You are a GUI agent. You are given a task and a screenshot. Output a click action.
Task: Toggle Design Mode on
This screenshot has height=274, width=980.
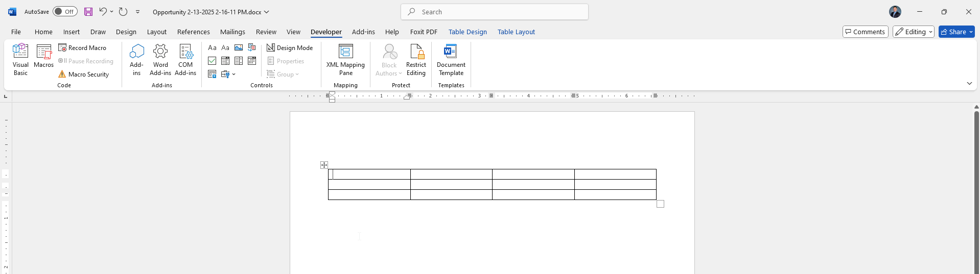[290, 47]
